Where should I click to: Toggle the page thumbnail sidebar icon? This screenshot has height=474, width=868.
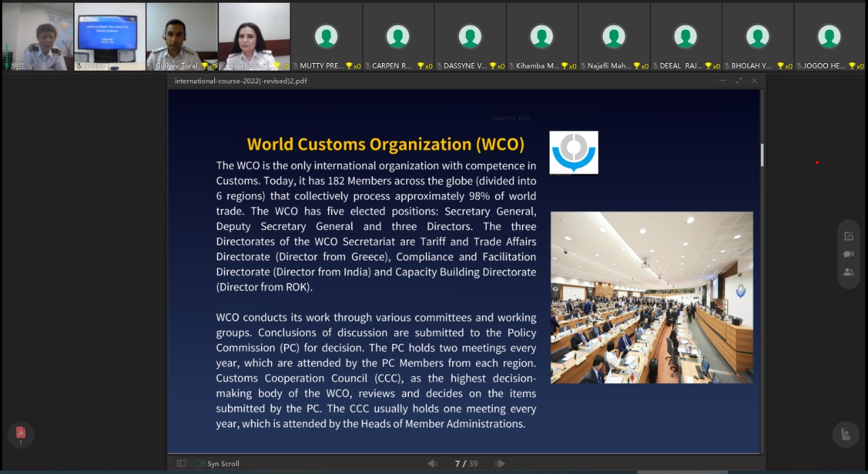pos(181,464)
